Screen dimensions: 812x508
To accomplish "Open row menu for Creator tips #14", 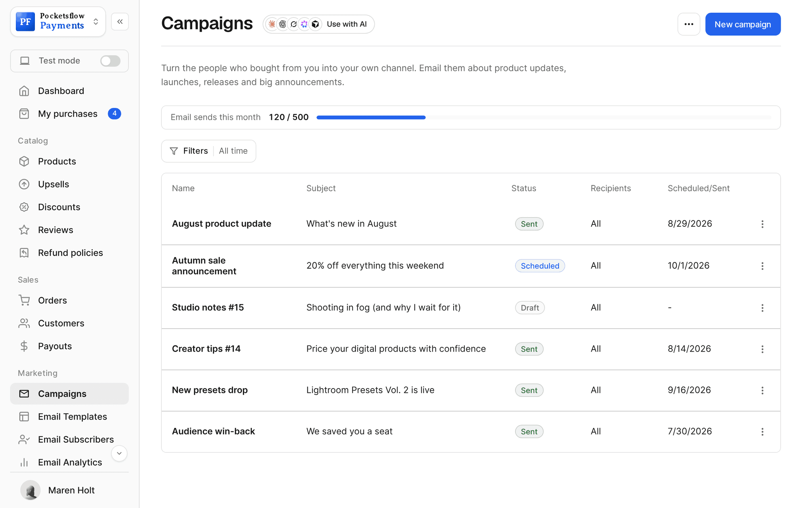I will (x=762, y=349).
